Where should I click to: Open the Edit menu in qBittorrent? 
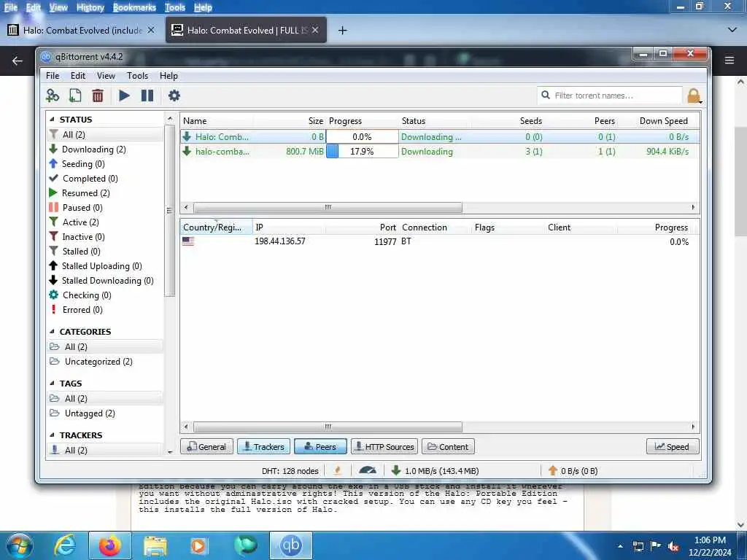pos(78,76)
